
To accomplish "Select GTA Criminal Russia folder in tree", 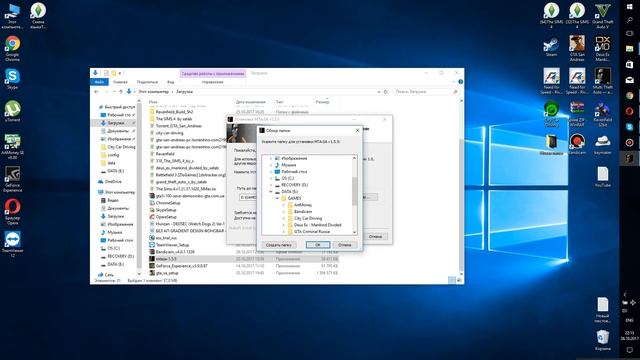I will [x=312, y=231].
